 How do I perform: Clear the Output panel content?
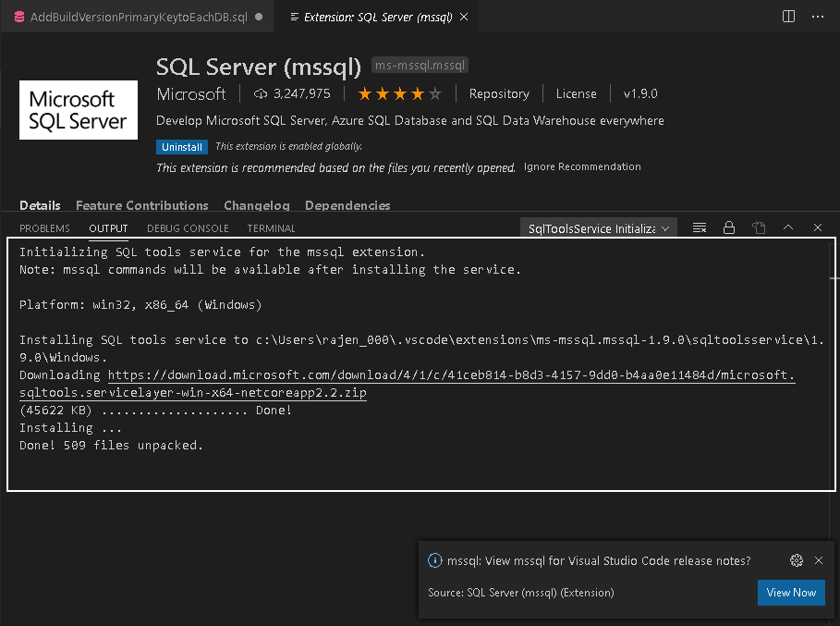pos(699,227)
